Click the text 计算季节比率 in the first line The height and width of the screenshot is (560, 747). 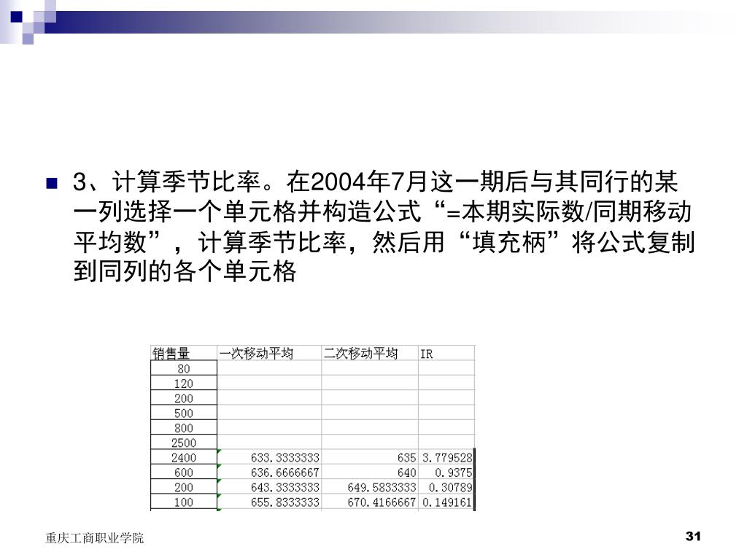point(186,182)
